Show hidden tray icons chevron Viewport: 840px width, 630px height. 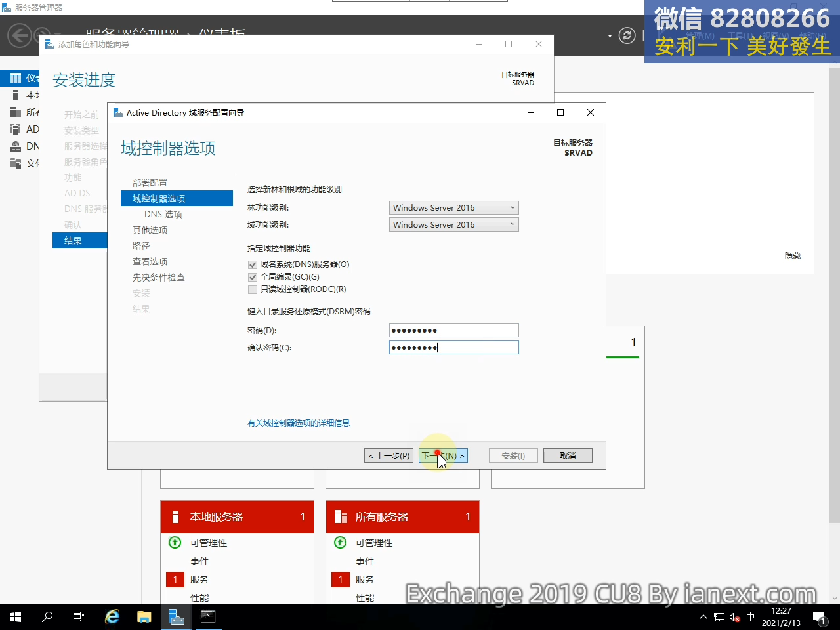pos(703,617)
